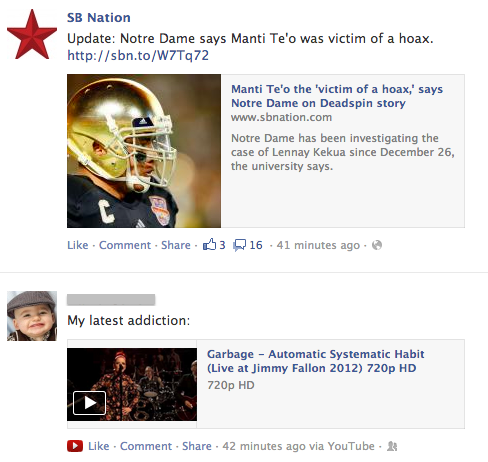
Task: Open the Manti Te'o helmet article image
Action: [144, 151]
